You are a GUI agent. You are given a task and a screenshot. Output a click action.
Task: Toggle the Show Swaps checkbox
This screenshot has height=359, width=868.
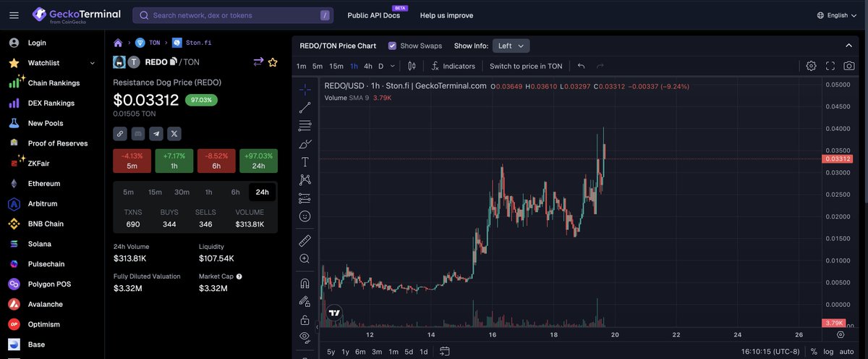click(x=392, y=46)
